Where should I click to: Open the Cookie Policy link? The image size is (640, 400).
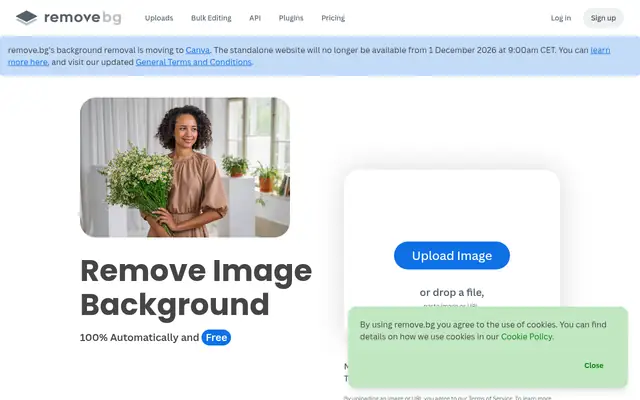point(527,337)
